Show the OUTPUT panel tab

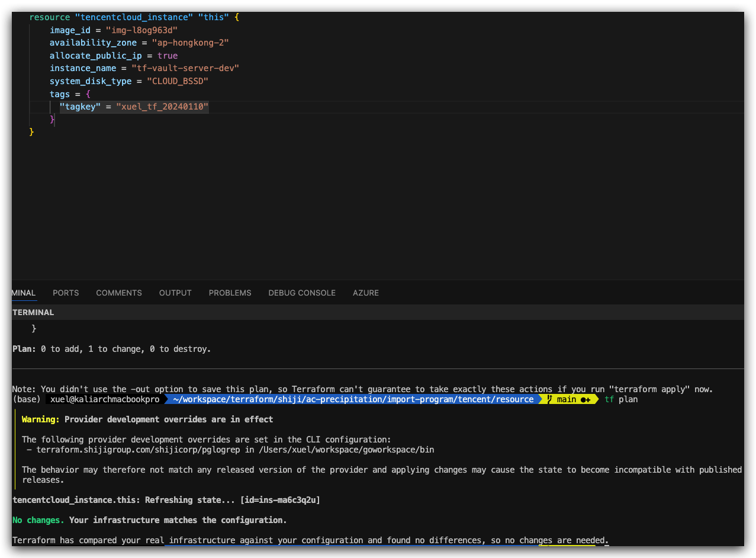pos(175,293)
